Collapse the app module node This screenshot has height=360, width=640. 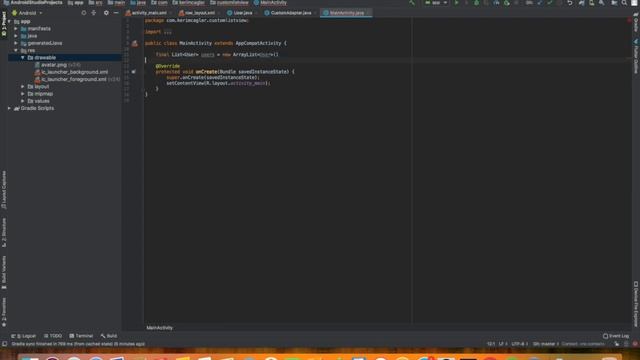[x=9, y=22]
